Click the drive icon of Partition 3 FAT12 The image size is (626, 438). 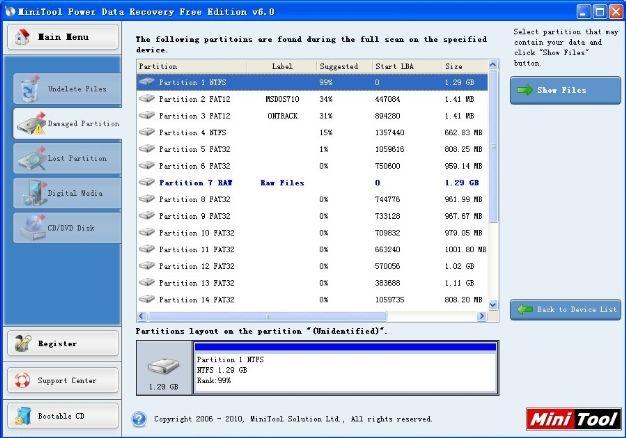click(x=147, y=115)
